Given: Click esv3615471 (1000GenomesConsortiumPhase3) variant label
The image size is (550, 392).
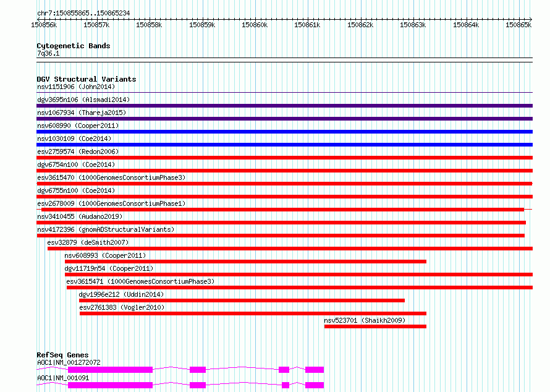Looking at the screenshot, I should click(x=140, y=281).
